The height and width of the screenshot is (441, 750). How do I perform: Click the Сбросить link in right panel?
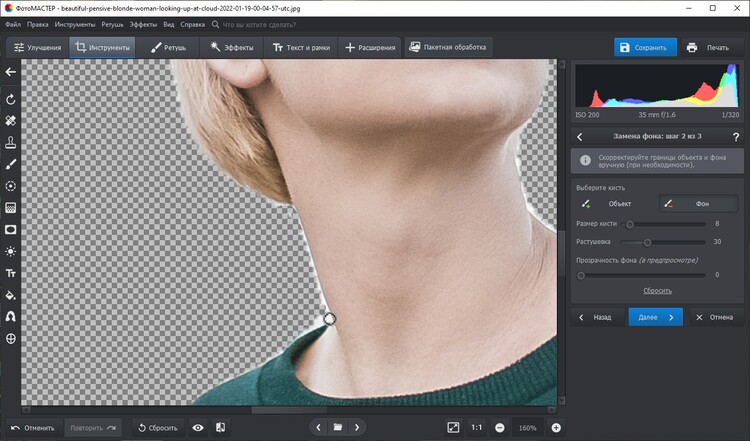pyautogui.click(x=656, y=289)
